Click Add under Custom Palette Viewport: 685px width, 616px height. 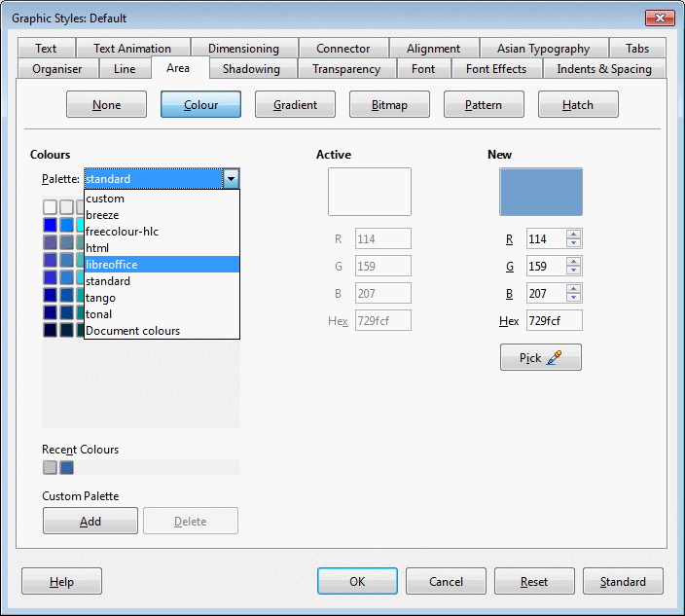[x=90, y=522]
